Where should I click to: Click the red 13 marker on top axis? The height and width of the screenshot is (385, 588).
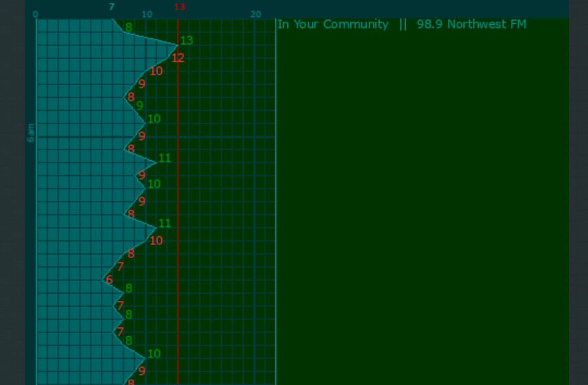180,7
